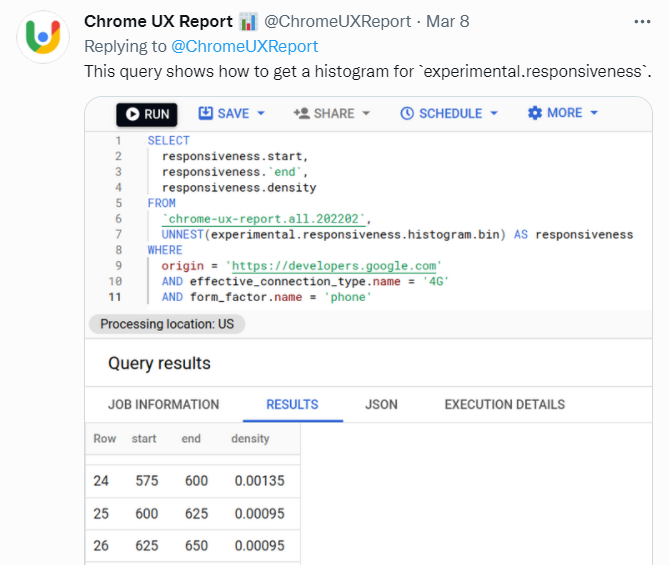Open the tweet's three-dot more options menu
Image resolution: width=670 pixels, height=565 pixels.
(x=642, y=22)
